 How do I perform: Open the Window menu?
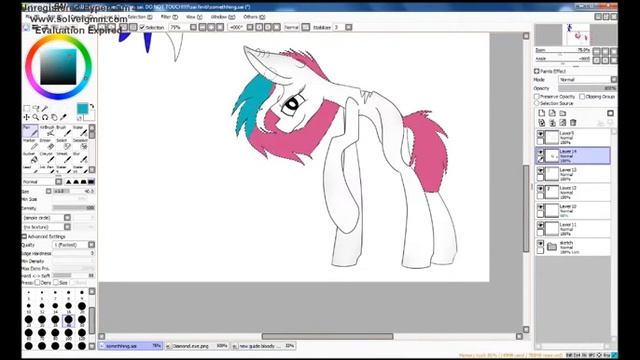click(x=223, y=17)
